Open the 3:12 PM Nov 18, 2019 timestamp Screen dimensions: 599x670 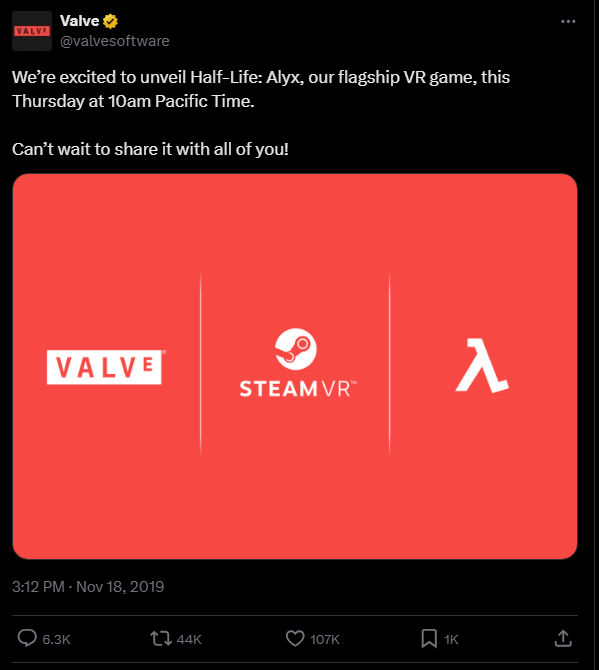[x=88, y=587]
